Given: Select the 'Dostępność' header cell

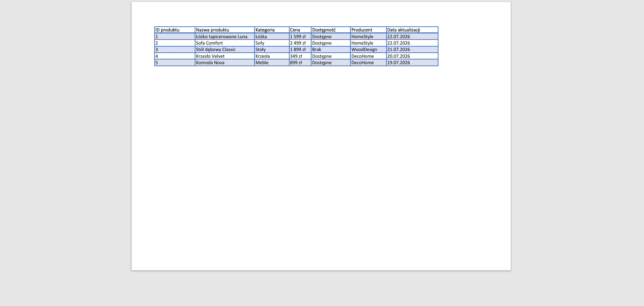Looking at the screenshot, I should (x=331, y=30).
